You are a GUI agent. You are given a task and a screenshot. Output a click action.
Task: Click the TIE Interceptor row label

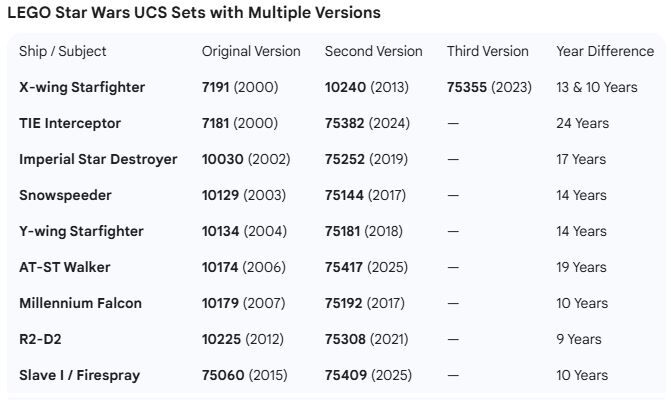tap(70, 123)
